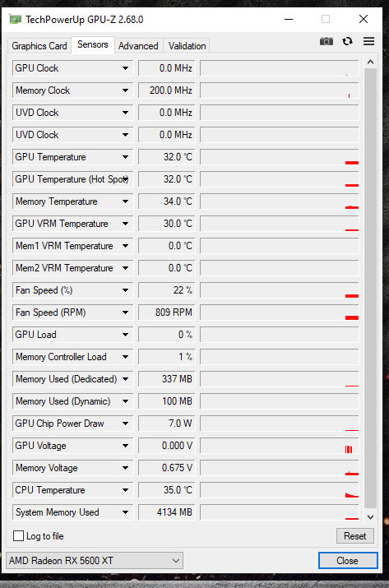Click the GPU-Z title bar app icon
The height and width of the screenshot is (588, 389).
(16, 19)
